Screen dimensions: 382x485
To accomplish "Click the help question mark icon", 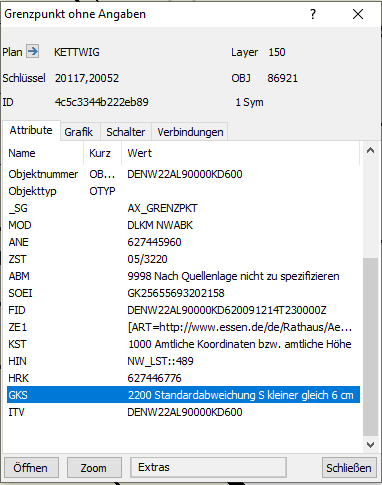I will pyautogui.click(x=313, y=14).
